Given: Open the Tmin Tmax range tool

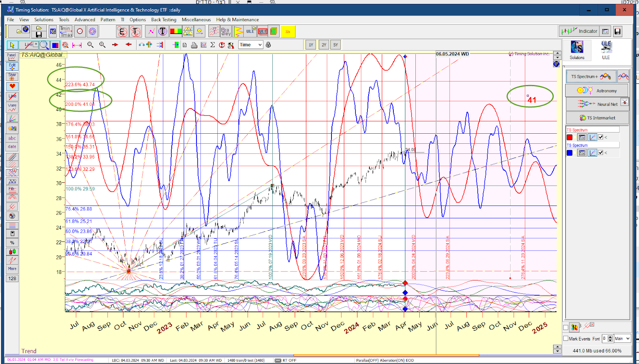Looking at the screenshot, I should [66, 32].
